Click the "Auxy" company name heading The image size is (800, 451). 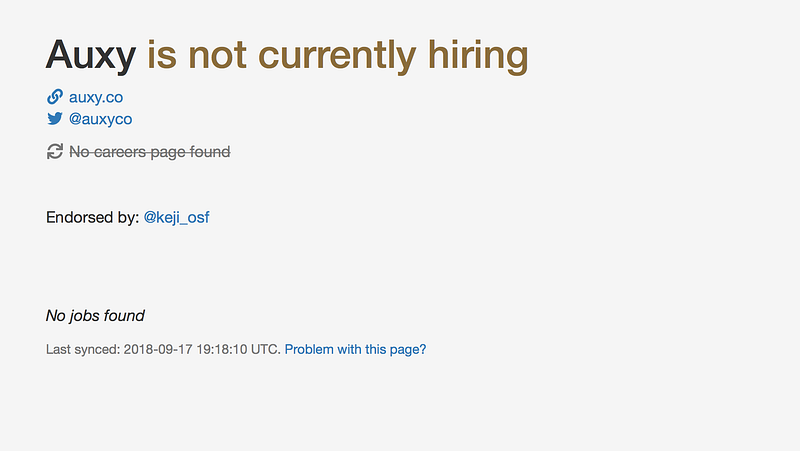click(x=91, y=56)
